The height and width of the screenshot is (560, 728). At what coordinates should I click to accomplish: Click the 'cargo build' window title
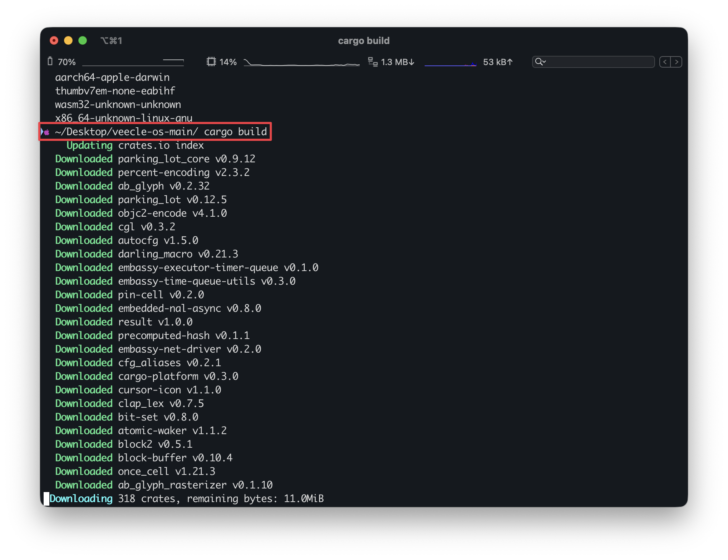[x=364, y=41]
